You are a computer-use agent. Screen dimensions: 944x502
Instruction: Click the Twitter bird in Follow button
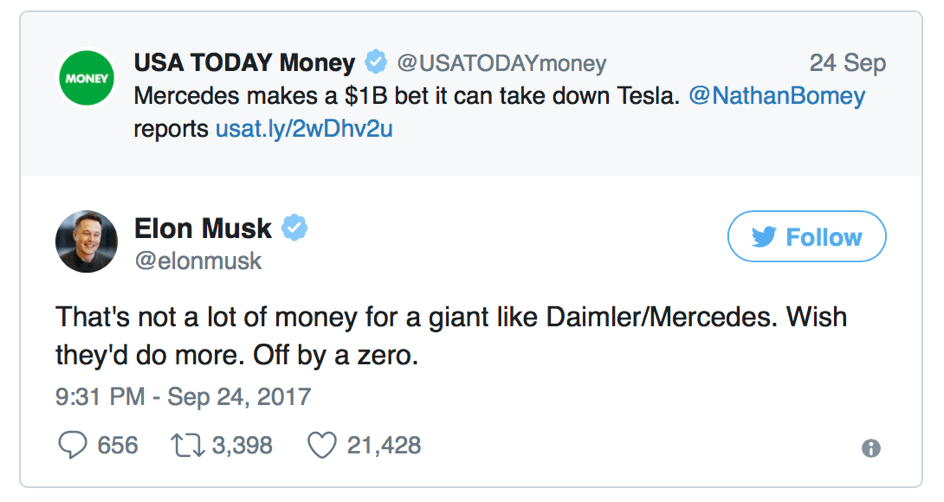(763, 237)
